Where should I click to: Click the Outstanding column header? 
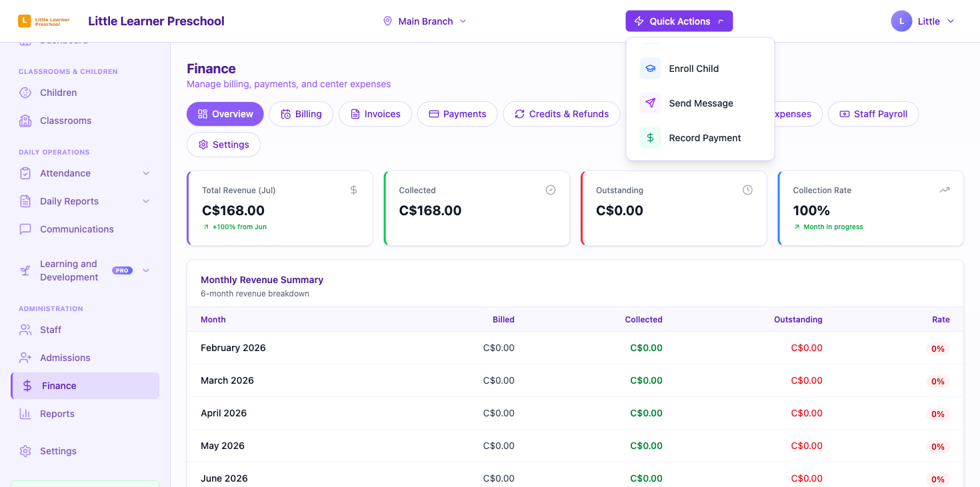click(x=798, y=320)
